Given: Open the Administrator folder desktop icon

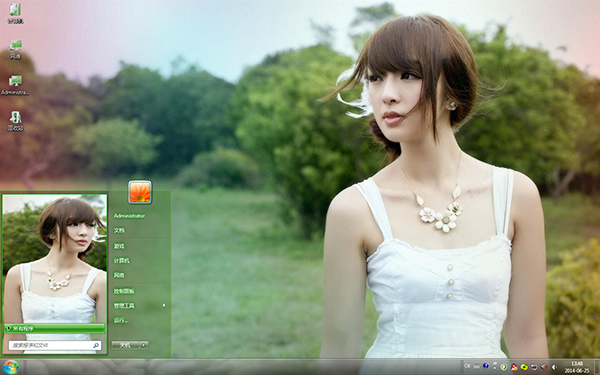Looking at the screenshot, I should pos(15,85).
